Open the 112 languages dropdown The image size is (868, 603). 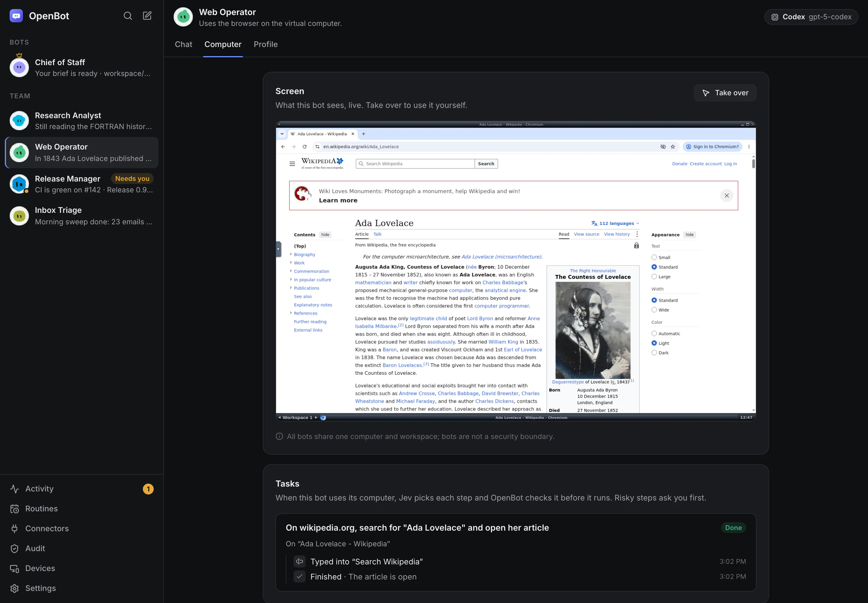click(615, 223)
